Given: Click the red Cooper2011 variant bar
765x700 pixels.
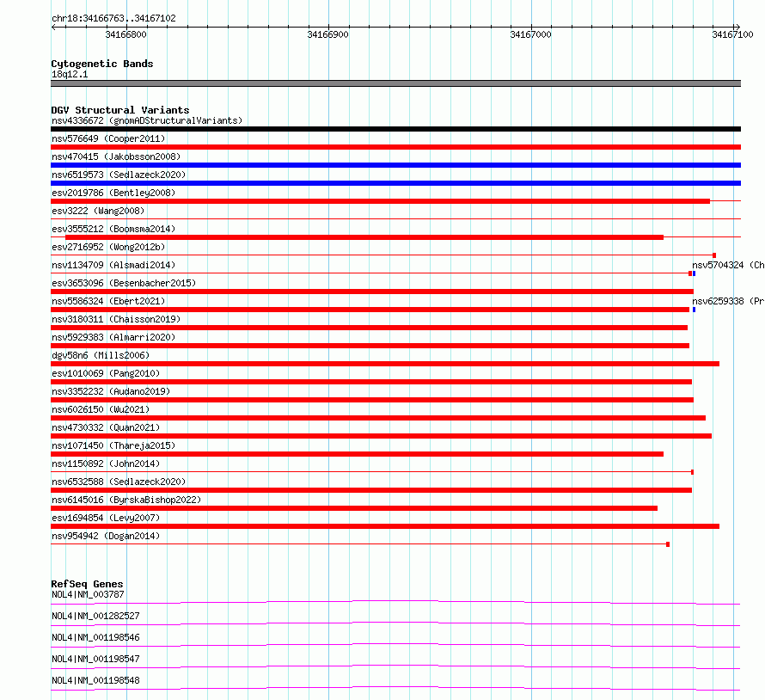Looking at the screenshot, I should click(395, 147).
